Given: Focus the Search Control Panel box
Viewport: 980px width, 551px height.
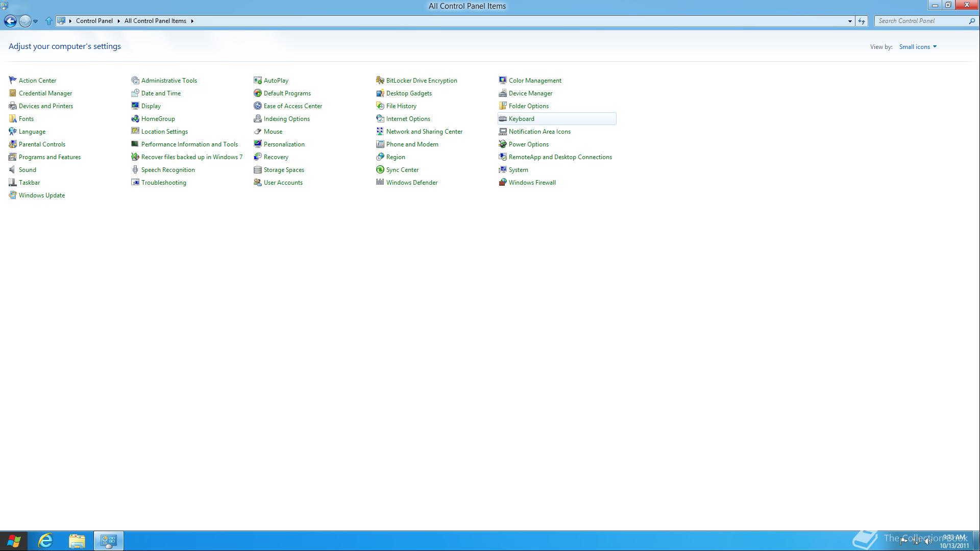Looking at the screenshot, I should (921, 21).
